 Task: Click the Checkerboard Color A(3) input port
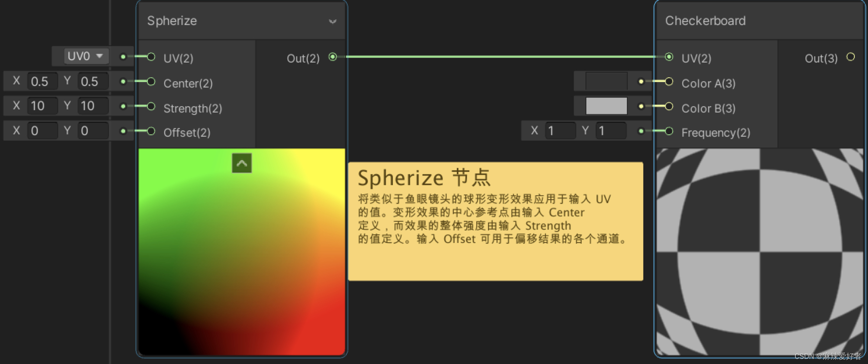pos(669,82)
